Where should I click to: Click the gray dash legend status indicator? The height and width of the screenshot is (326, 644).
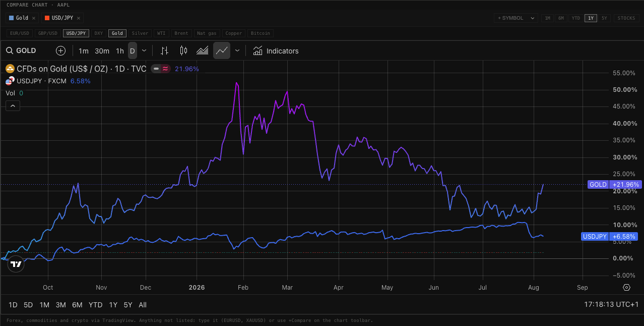(156, 69)
